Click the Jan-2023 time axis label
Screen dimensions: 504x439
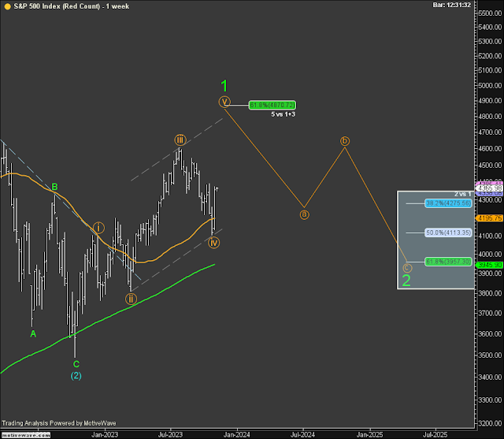(105, 435)
